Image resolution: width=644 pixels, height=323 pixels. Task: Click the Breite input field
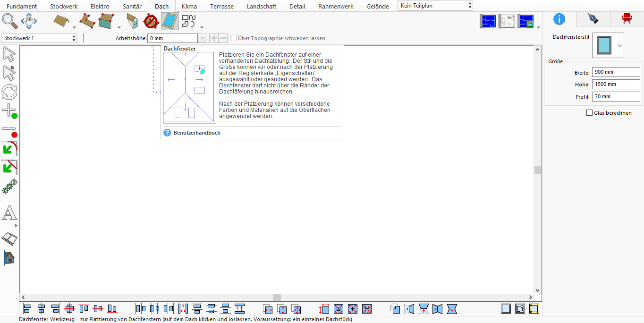click(x=616, y=72)
